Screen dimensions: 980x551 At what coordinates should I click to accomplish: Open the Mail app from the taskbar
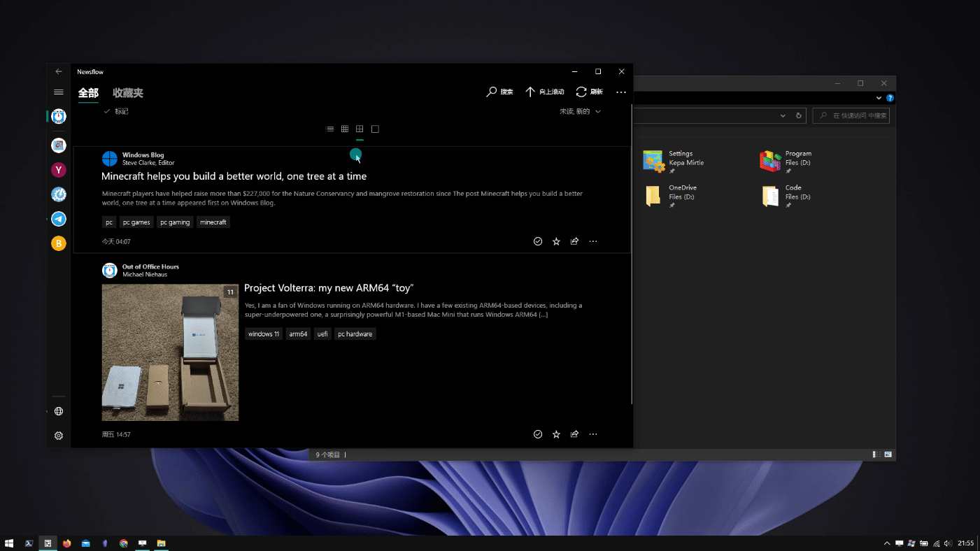86,543
